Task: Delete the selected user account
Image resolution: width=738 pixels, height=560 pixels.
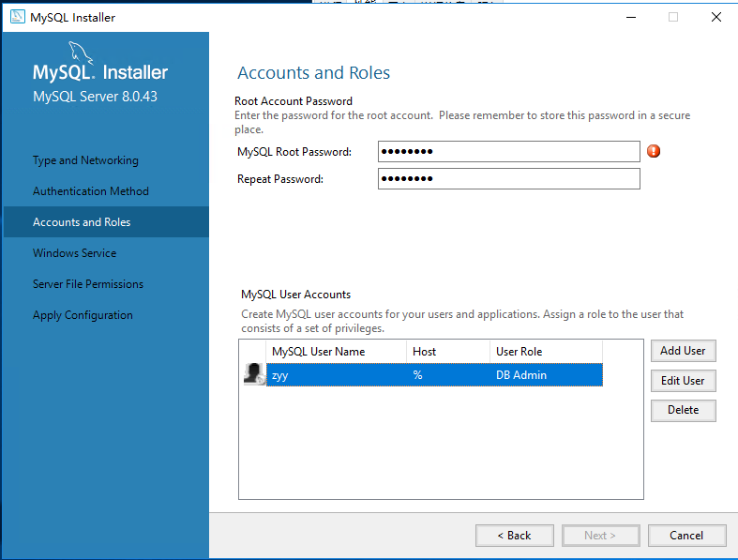Action: (x=684, y=410)
